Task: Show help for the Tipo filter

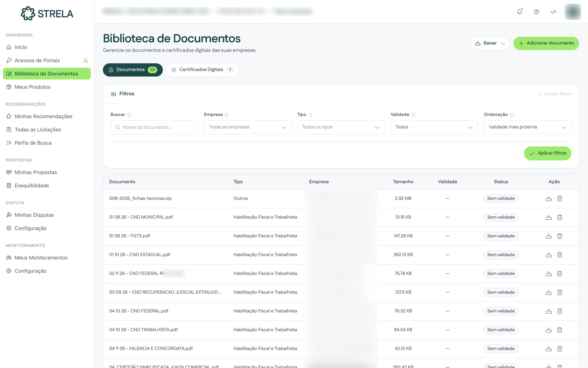Action: [x=310, y=115]
